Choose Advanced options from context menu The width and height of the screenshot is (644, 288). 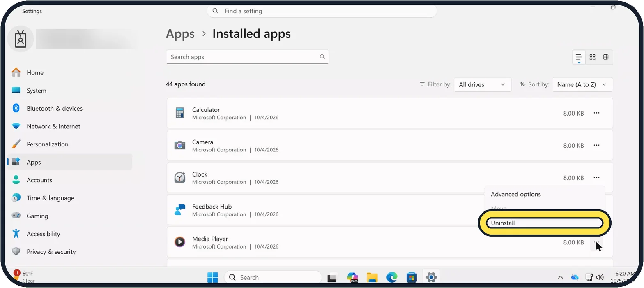point(545,194)
